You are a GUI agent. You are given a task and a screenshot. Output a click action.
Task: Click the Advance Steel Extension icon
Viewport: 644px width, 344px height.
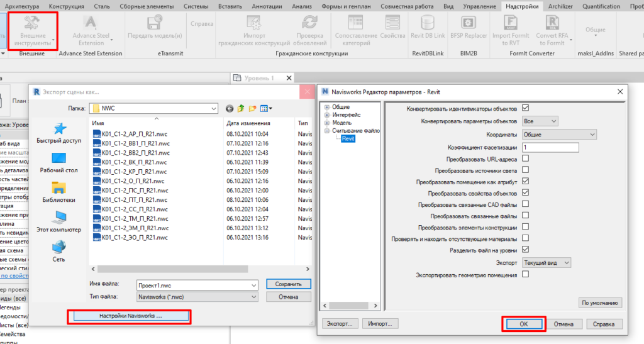(x=89, y=25)
